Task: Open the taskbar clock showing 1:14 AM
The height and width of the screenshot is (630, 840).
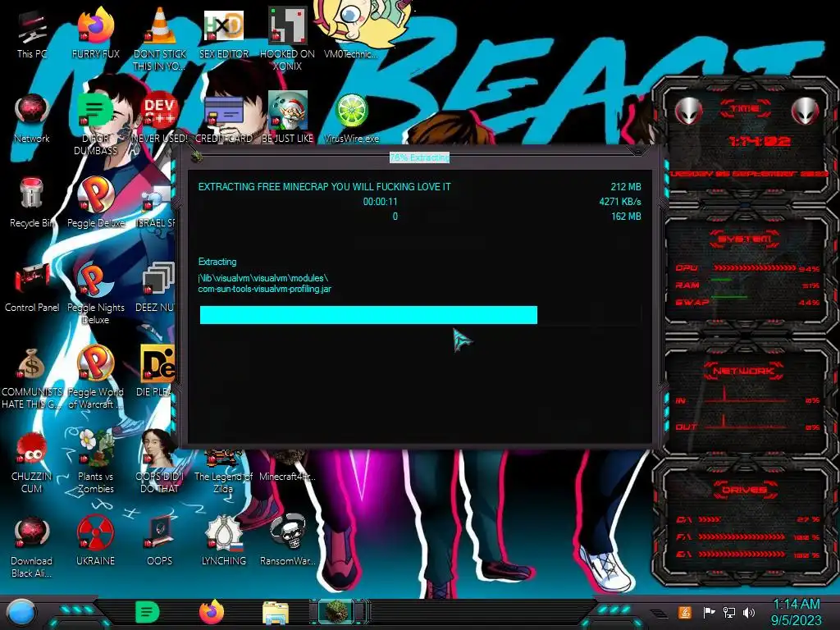Action: click(x=796, y=612)
